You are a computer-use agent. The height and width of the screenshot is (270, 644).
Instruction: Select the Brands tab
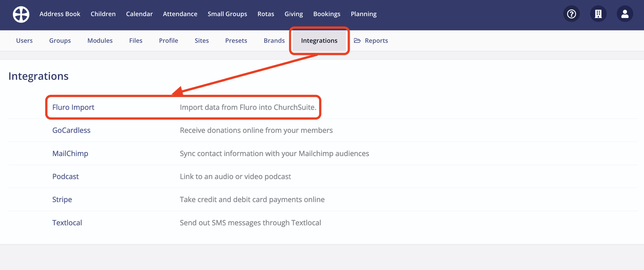[x=274, y=40]
